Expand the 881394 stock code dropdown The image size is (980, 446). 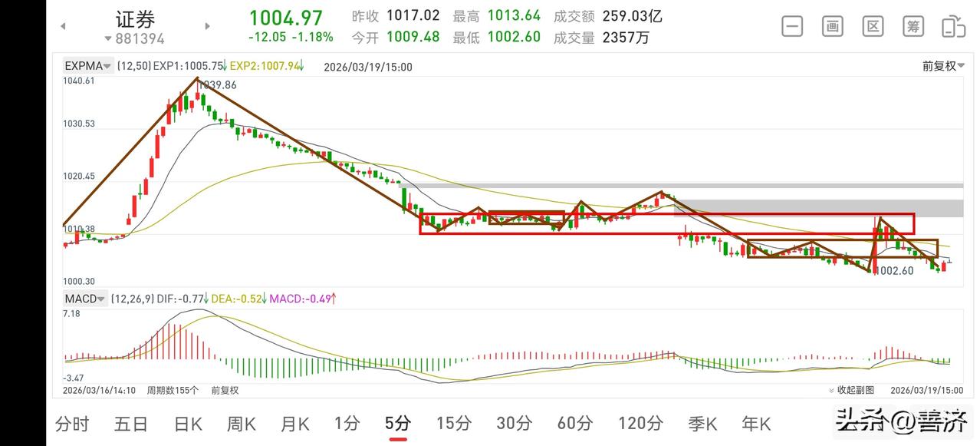click(x=135, y=38)
